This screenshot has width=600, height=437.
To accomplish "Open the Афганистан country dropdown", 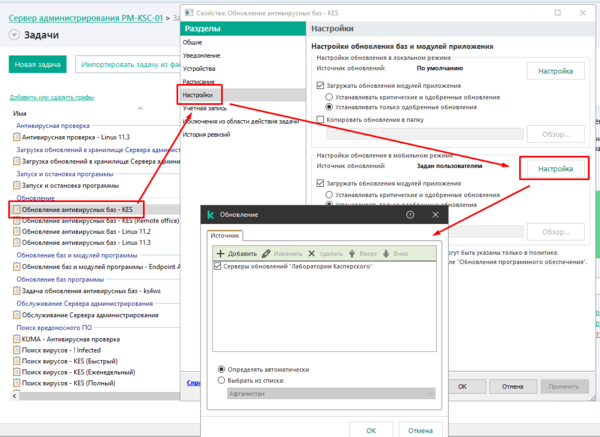I will [431, 394].
